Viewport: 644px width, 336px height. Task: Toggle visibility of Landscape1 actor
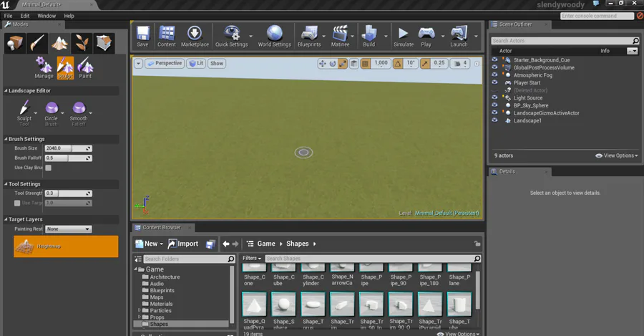pos(494,120)
